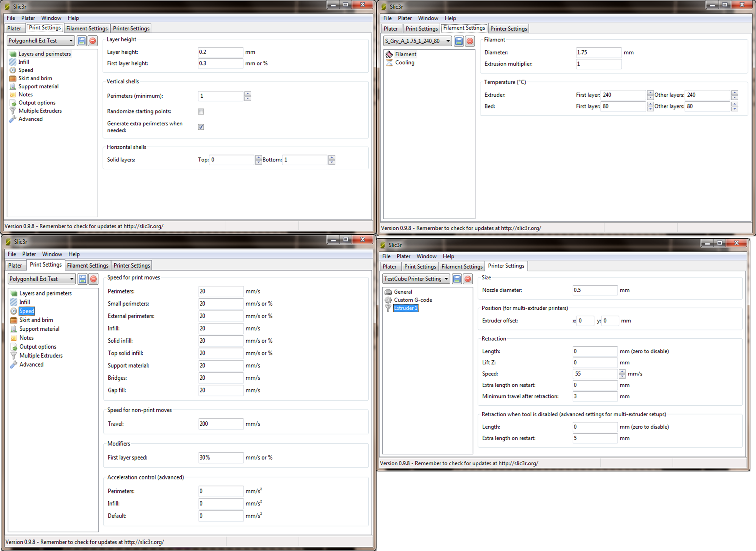This screenshot has height=551, width=756.
Task: Open Polygonhell Ext Test dropdown in top-left window
Action: (x=71, y=41)
